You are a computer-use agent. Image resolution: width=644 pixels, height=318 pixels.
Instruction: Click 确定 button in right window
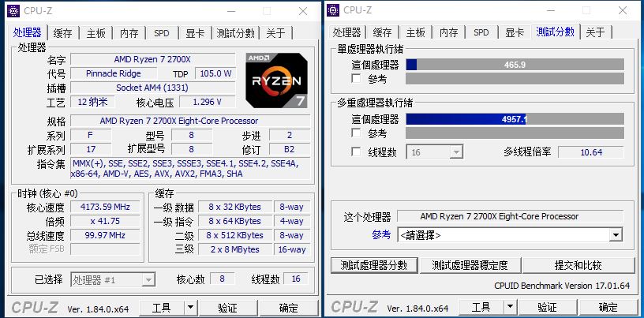pyautogui.click(x=608, y=307)
